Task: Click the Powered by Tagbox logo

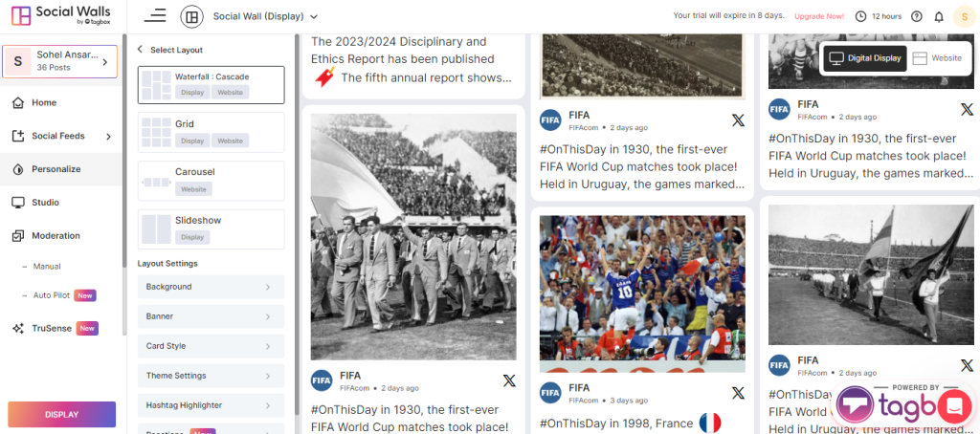Action: 886,402
